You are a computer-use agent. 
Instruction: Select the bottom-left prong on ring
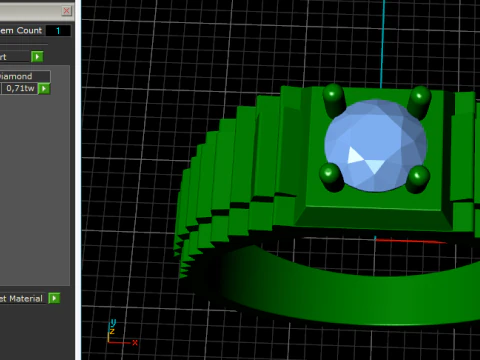[331, 177]
